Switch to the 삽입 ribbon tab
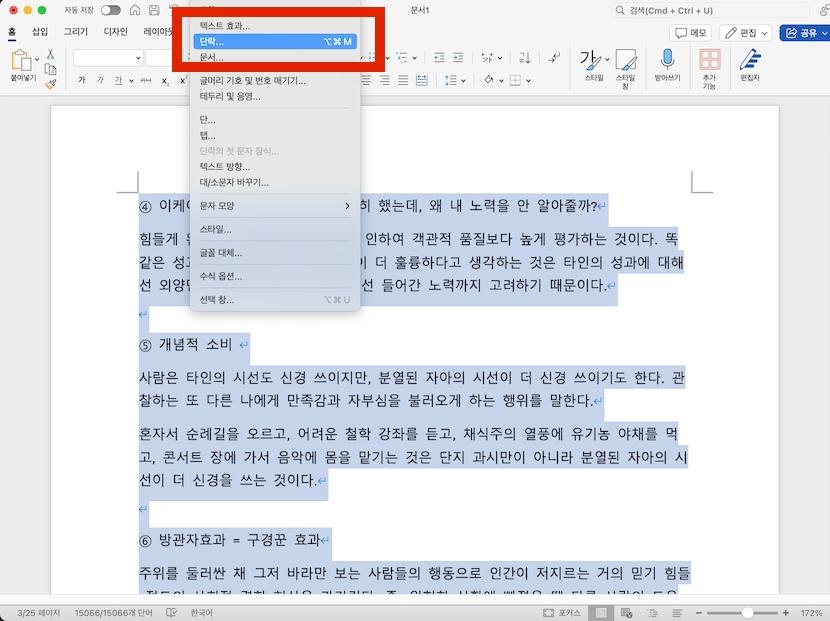This screenshot has width=830, height=621. point(40,32)
